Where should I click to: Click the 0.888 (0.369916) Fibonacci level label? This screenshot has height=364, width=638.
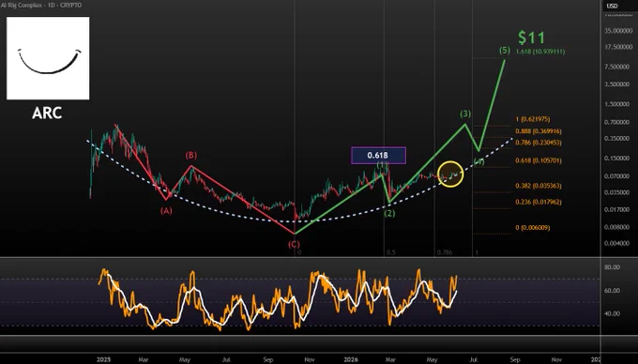tap(539, 131)
